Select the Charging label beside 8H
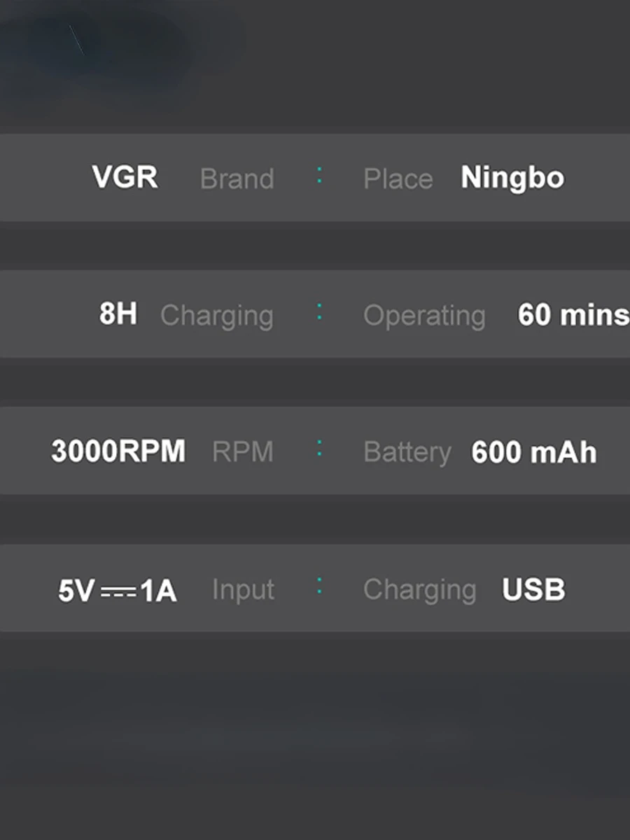 pyautogui.click(x=217, y=316)
